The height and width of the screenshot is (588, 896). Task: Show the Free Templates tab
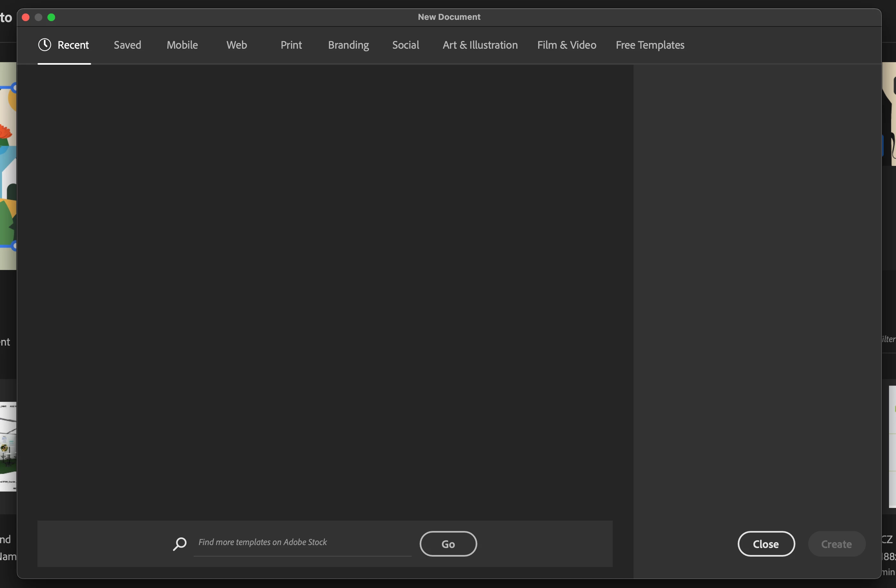pos(650,45)
